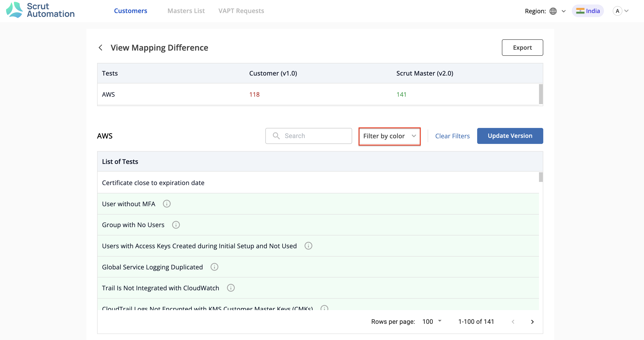
Task: Click Users with Access Keys Created row text
Action: click(199, 246)
